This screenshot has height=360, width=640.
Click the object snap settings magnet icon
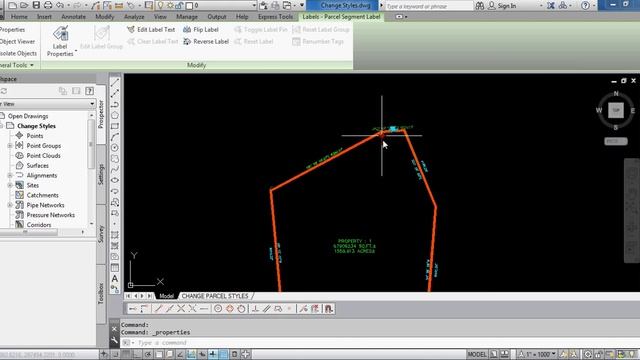329,309
